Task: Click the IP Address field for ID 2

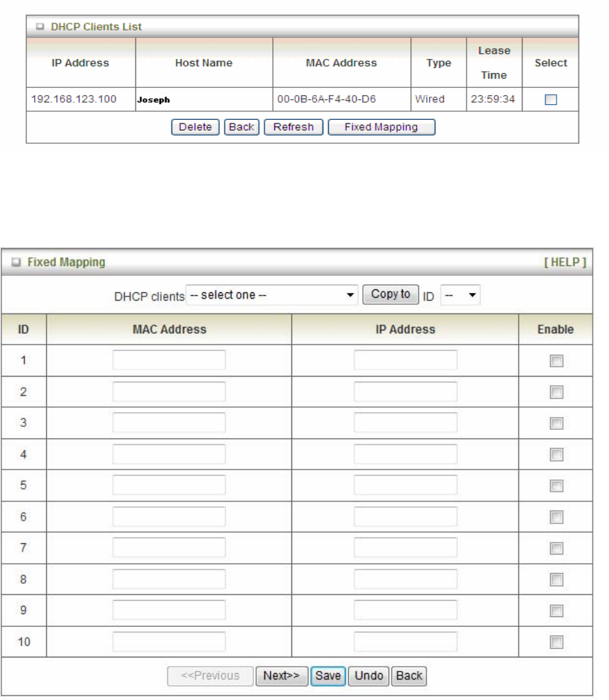Action: pos(405,391)
